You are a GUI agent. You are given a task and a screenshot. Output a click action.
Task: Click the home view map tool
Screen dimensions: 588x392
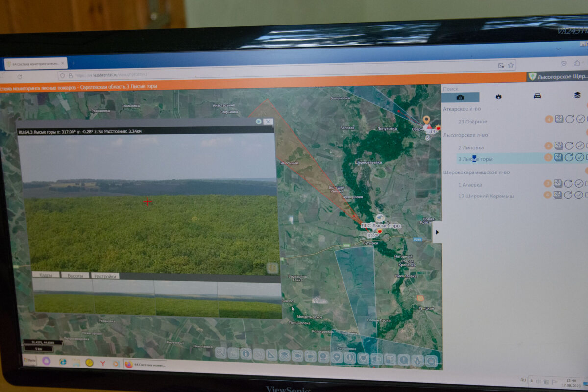coord(233,353)
